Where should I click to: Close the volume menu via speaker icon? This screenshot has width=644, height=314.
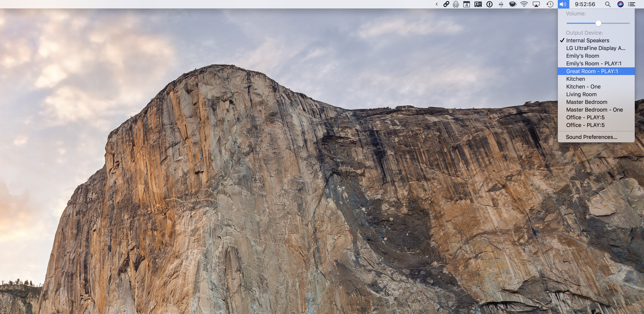[x=563, y=4]
